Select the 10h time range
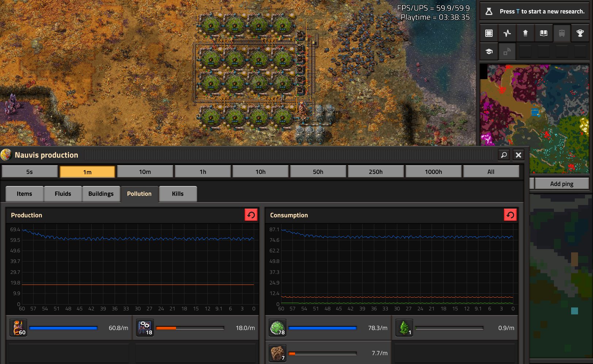The height and width of the screenshot is (364, 593). (x=260, y=171)
